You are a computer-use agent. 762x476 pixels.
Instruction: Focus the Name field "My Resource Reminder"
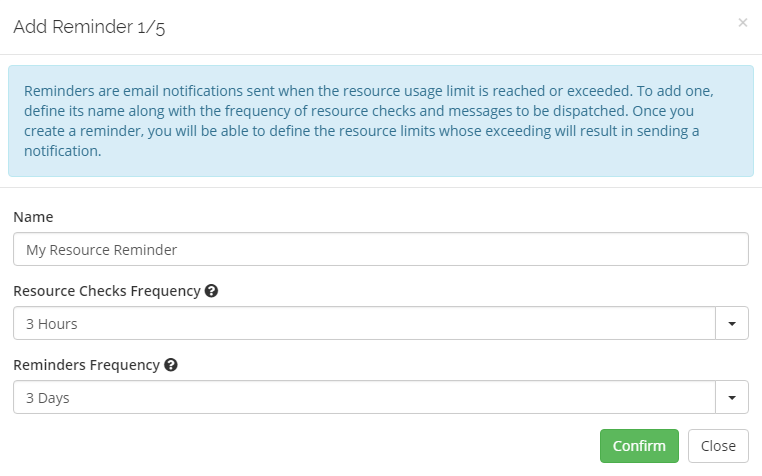tap(380, 250)
